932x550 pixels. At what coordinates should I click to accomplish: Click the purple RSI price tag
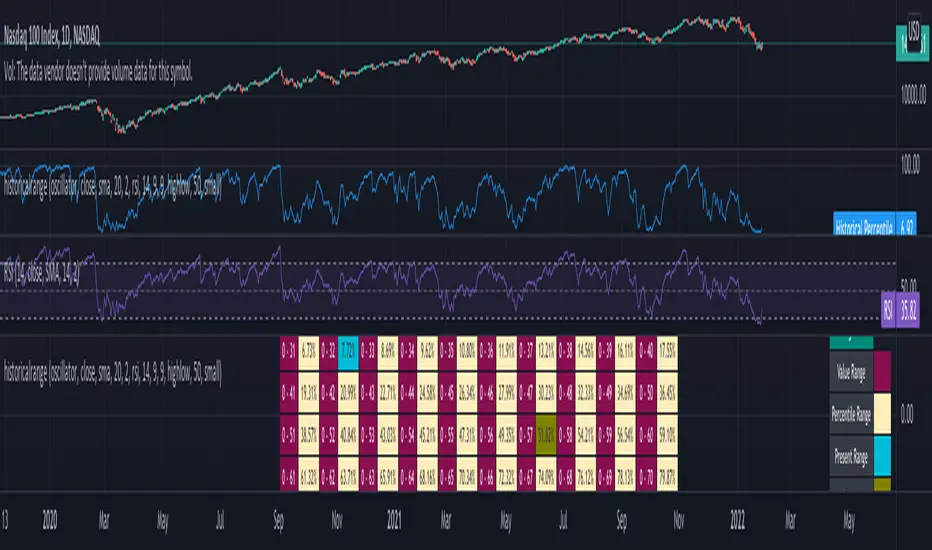(x=900, y=310)
